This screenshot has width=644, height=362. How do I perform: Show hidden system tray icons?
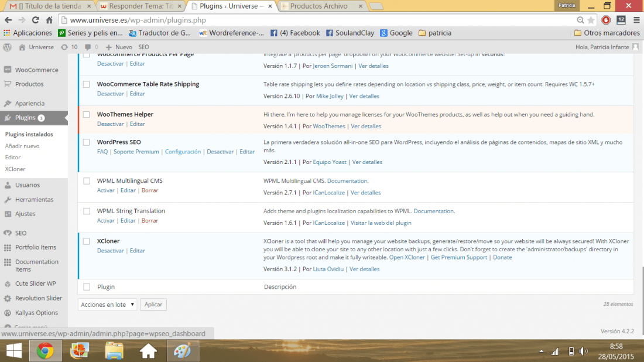coord(542,351)
